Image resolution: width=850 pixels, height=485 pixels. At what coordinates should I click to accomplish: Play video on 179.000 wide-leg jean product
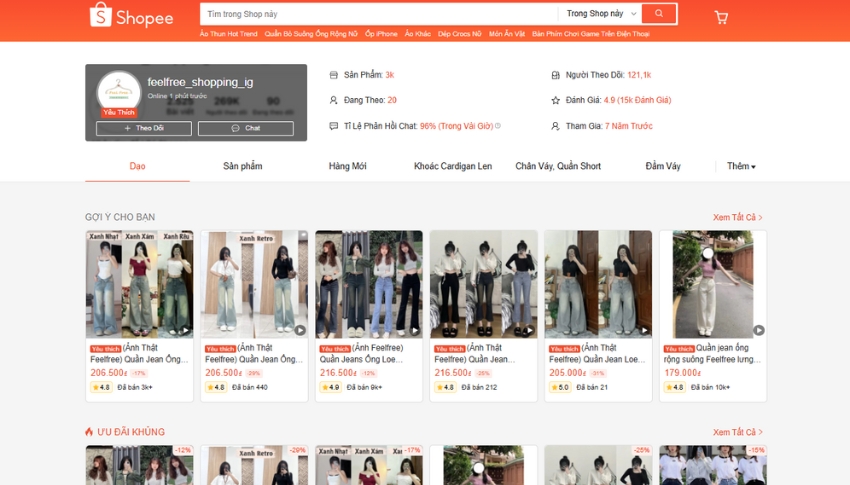pyautogui.click(x=759, y=330)
